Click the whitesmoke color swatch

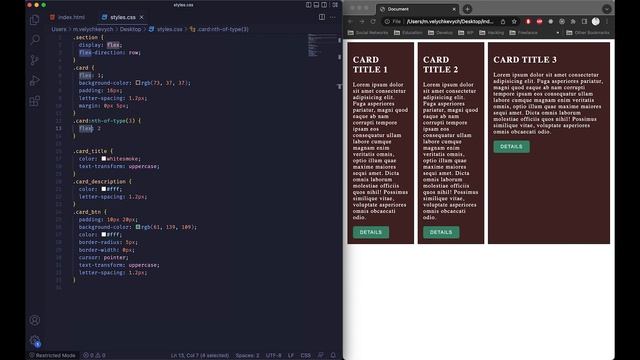pyautogui.click(x=104, y=158)
